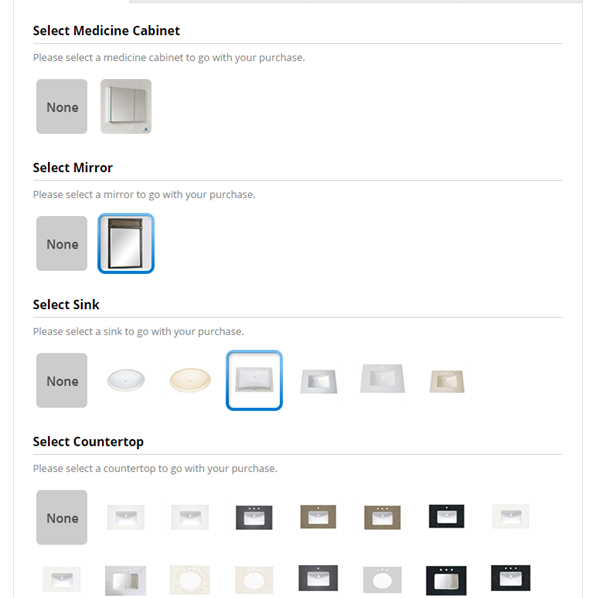
Task: Select the larger white integrated sink top
Action: pos(382,379)
